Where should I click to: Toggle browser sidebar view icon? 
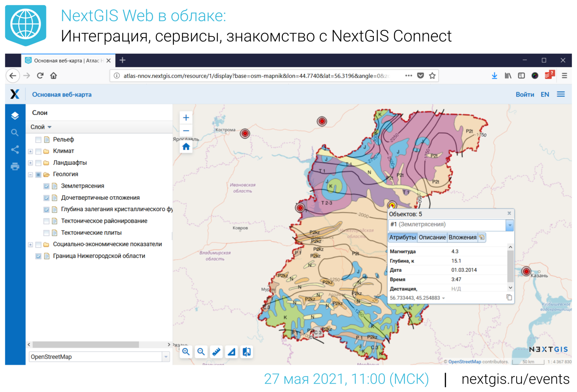tap(521, 76)
